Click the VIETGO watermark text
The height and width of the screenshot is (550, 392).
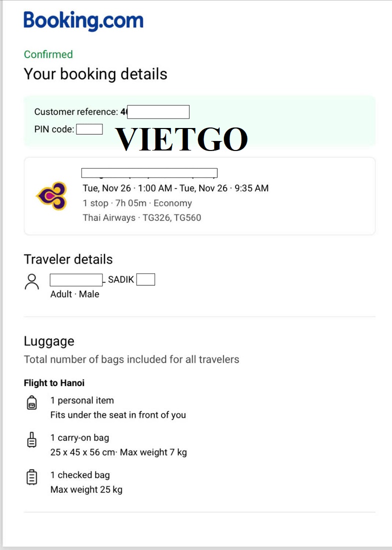181,139
